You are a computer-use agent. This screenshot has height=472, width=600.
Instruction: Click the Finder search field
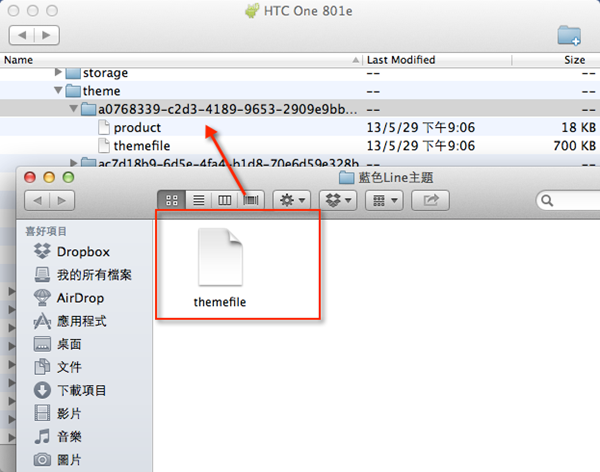coord(569,201)
